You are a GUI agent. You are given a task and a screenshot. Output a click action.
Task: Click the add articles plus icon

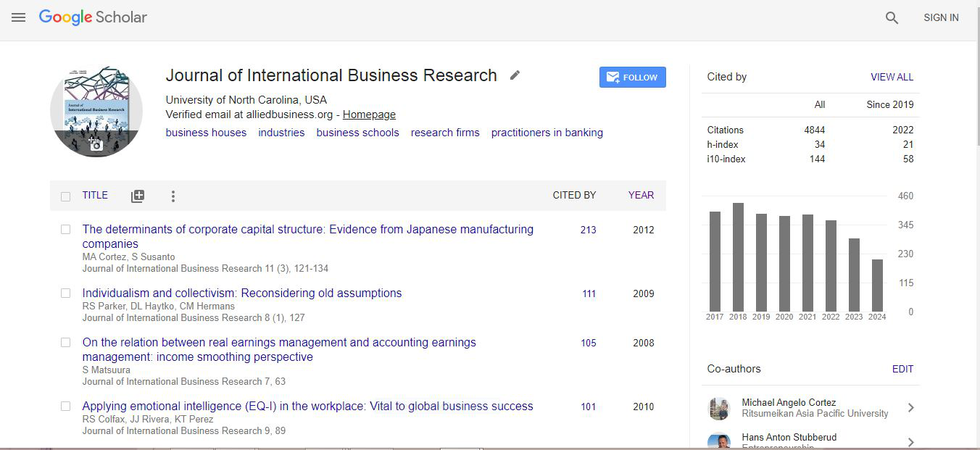(x=138, y=196)
